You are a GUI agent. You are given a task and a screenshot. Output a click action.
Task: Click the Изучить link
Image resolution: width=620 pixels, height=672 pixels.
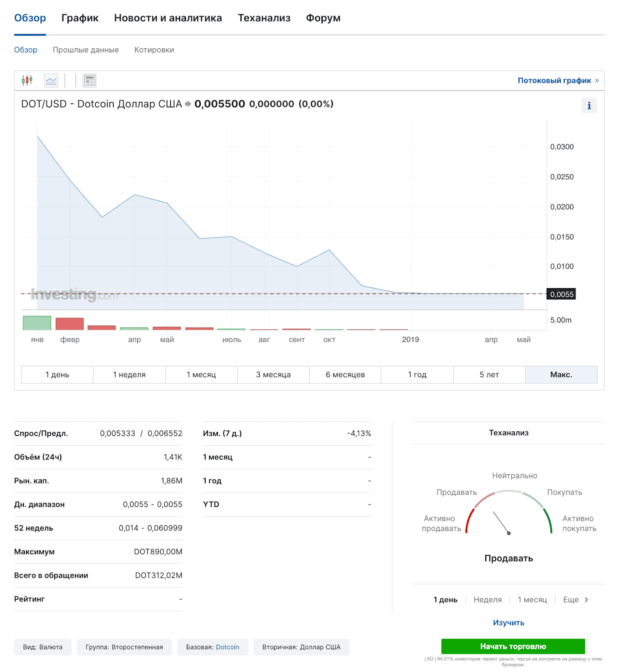pos(508,623)
